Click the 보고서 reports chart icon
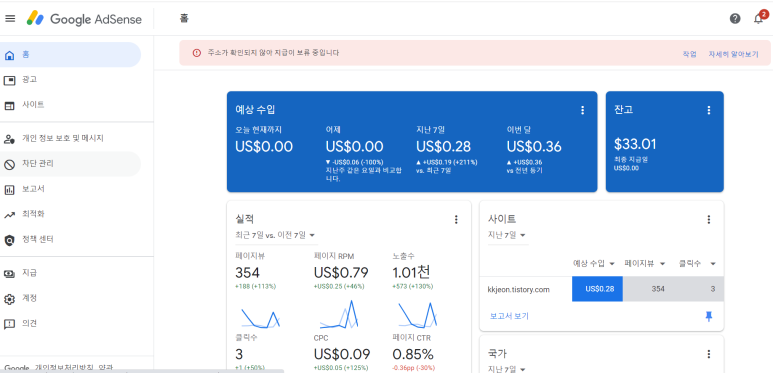Image resolution: width=773 pixels, height=373 pixels. click(x=9, y=190)
